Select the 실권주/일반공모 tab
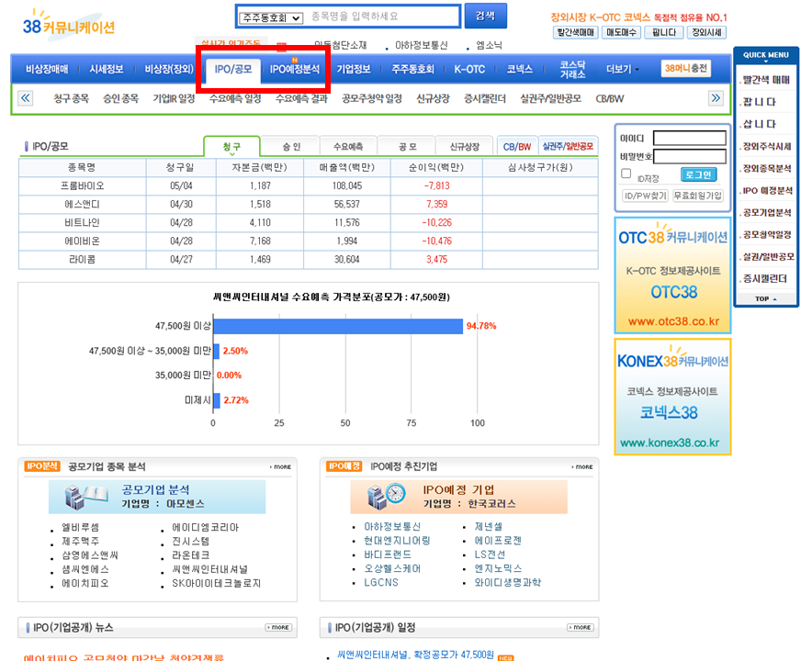This screenshot has height=661, width=812. [x=568, y=147]
